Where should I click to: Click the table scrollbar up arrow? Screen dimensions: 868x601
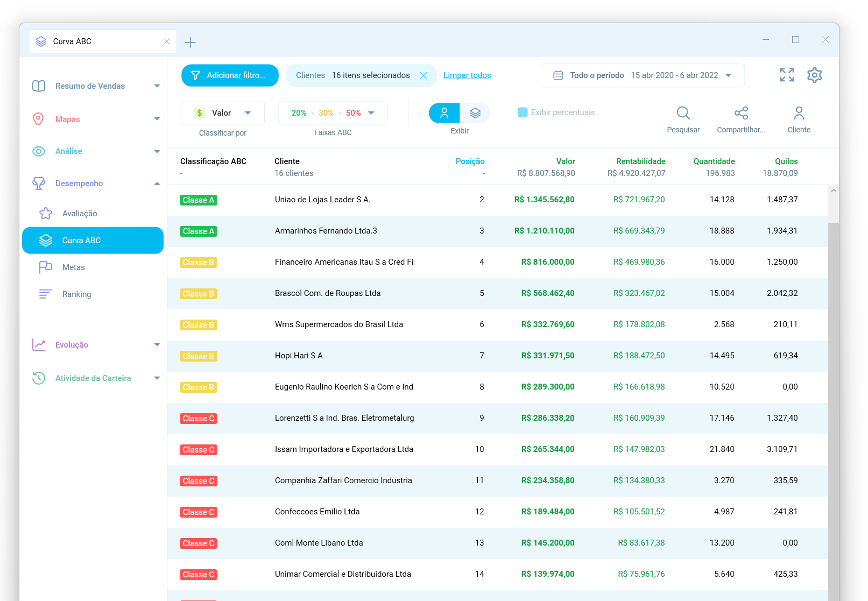pyautogui.click(x=834, y=190)
